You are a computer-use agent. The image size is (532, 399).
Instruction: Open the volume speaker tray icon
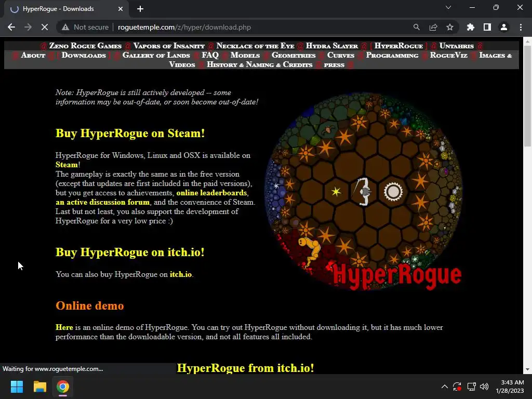[x=484, y=387]
